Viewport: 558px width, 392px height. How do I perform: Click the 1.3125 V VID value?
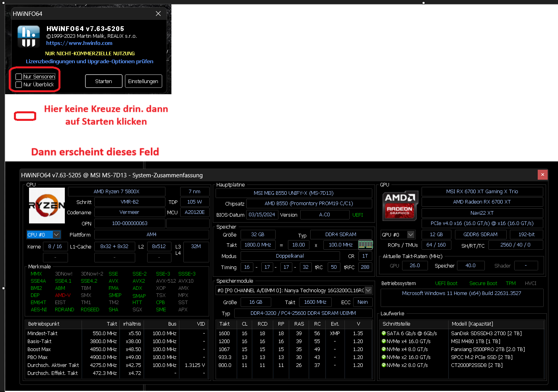(x=194, y=365)
